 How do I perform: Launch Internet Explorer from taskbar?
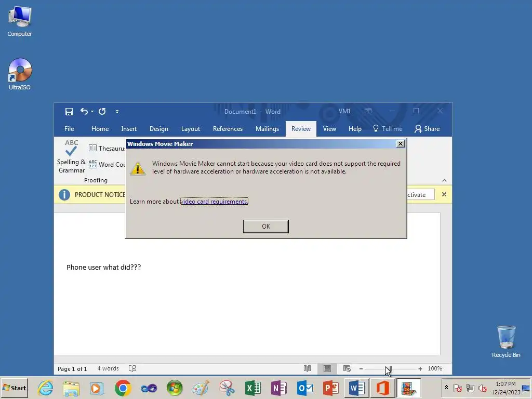click(x=45, y=388)
